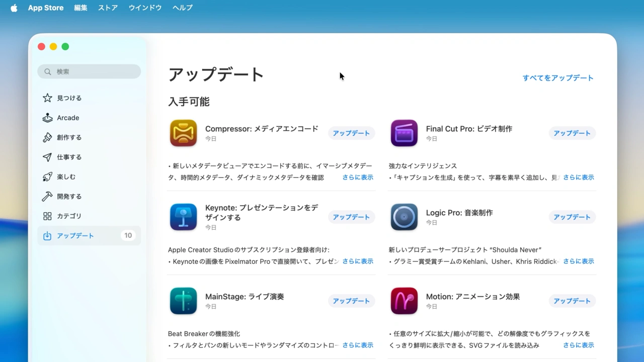Update MainStage with its アップデート button
This screenshot has width=644, height=362.
351,301
